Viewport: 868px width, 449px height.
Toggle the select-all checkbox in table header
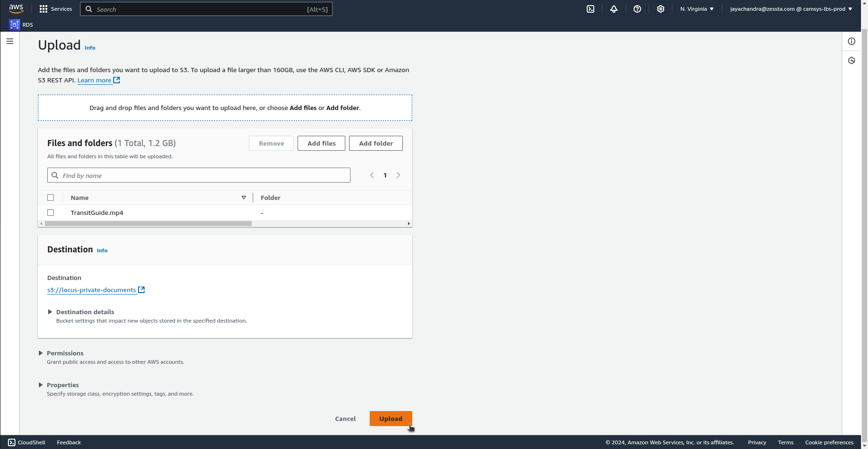51,198
